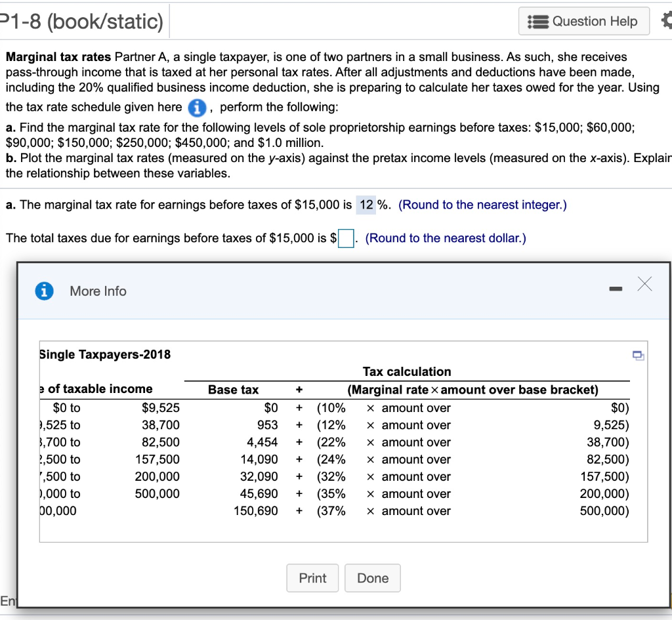Click the 'Tax calculation' header

click(x=407, y=371)
